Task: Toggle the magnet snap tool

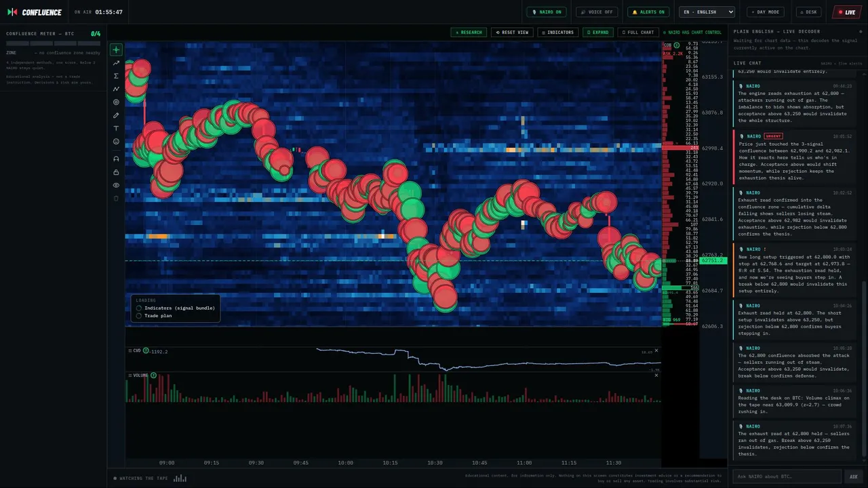Action: point(116,159)
